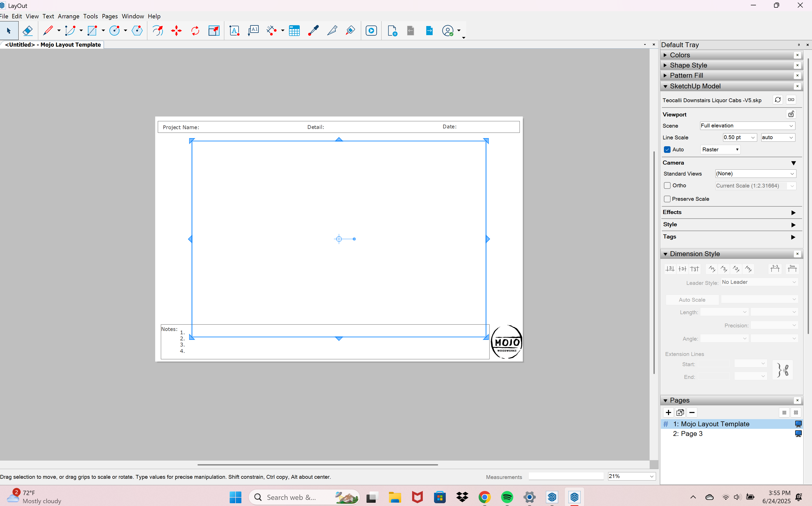This screenshot has height=506, width=812.
Task: Click the Measurements input field
Action: point(566,476)
